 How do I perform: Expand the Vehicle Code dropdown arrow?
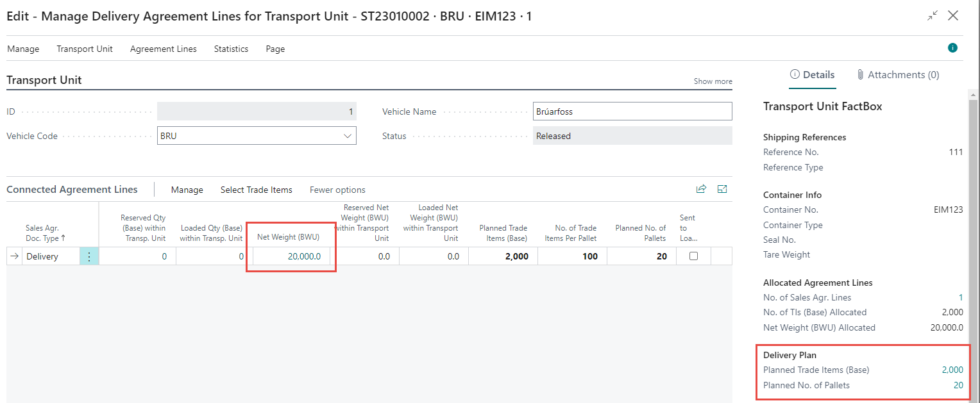pos(348,136)
